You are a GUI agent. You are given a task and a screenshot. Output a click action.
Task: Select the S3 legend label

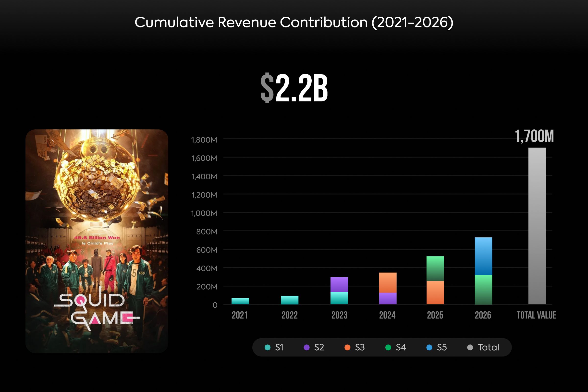tap(360, 347)
